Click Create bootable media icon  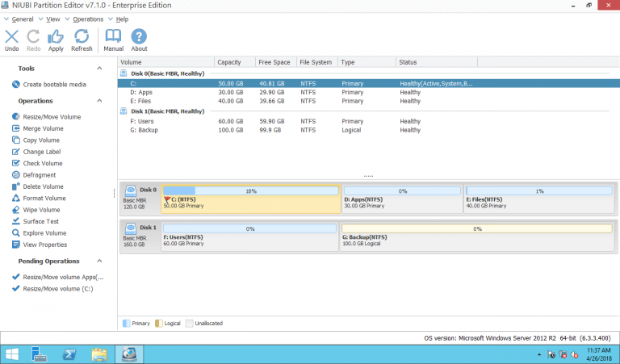[x=16, y=84]
